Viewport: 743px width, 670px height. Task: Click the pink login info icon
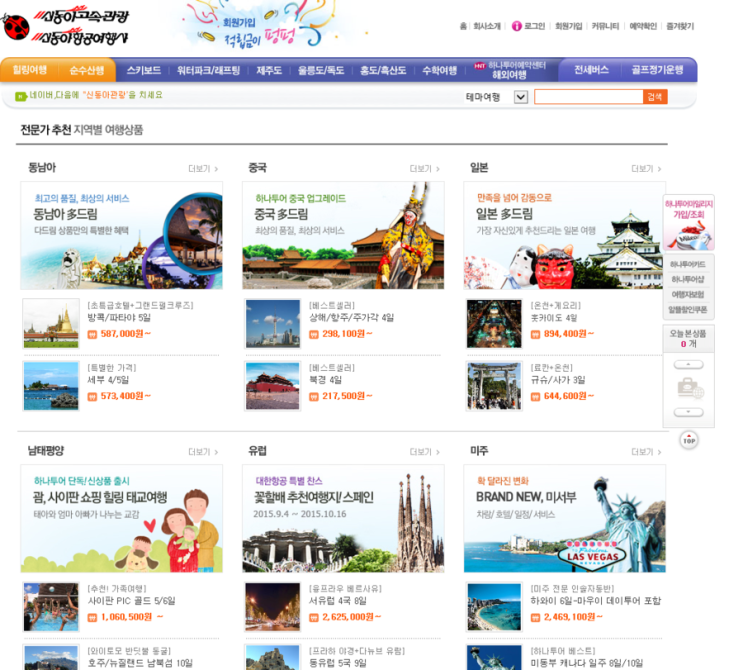(x=516, y=26)
